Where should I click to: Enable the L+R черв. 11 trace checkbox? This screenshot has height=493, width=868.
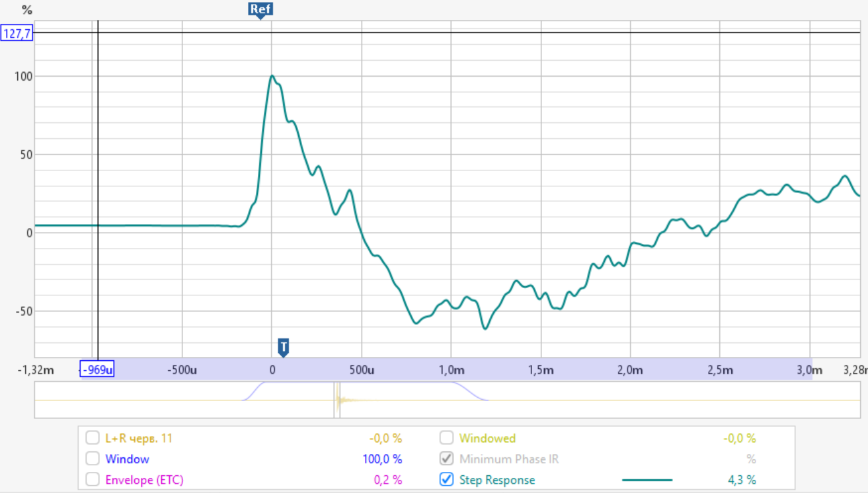tap(93, 438)
